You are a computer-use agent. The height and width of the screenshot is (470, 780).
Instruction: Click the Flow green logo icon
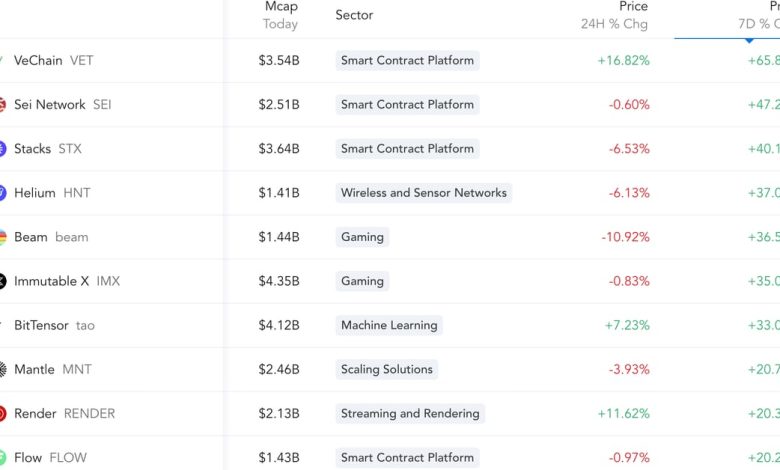pyautogui.click(x=2, y=457)
